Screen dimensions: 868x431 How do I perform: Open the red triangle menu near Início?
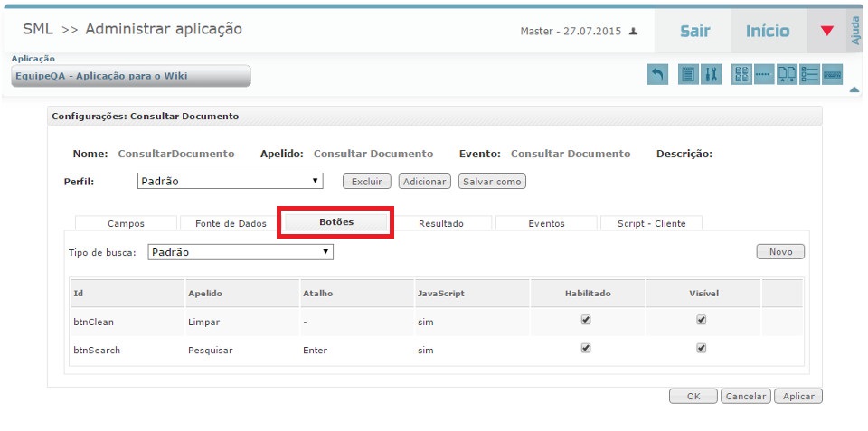click(826, 32)
